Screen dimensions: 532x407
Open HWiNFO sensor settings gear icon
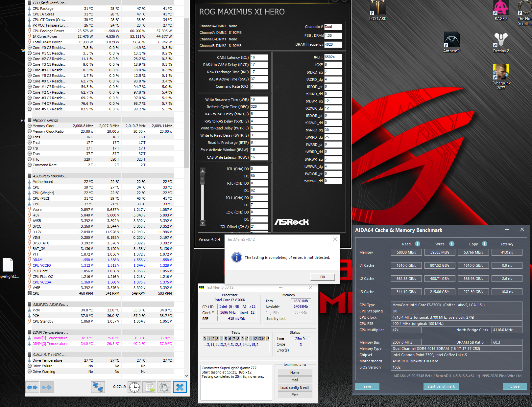point(164,387)
